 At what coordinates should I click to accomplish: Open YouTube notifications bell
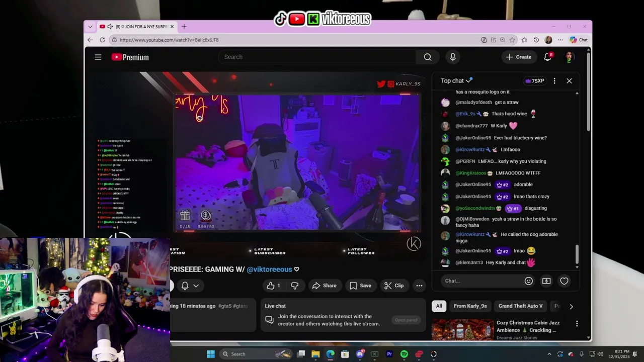point(548,57)
